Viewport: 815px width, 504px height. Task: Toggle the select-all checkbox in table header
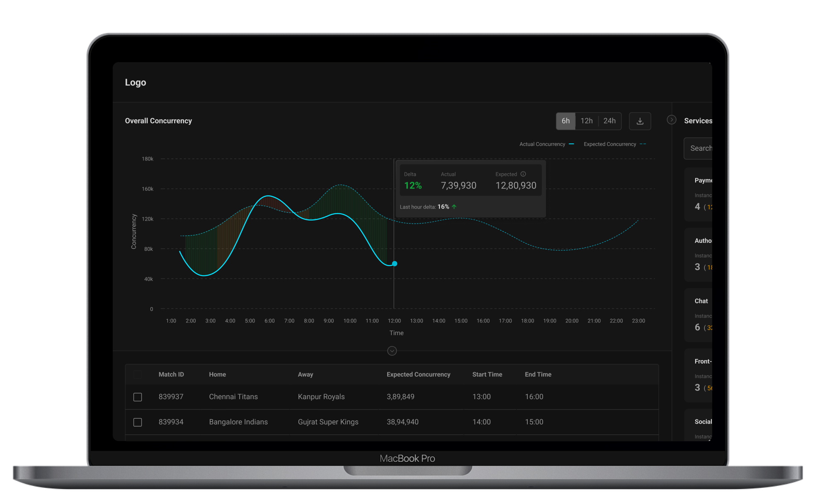coord(138,375)
